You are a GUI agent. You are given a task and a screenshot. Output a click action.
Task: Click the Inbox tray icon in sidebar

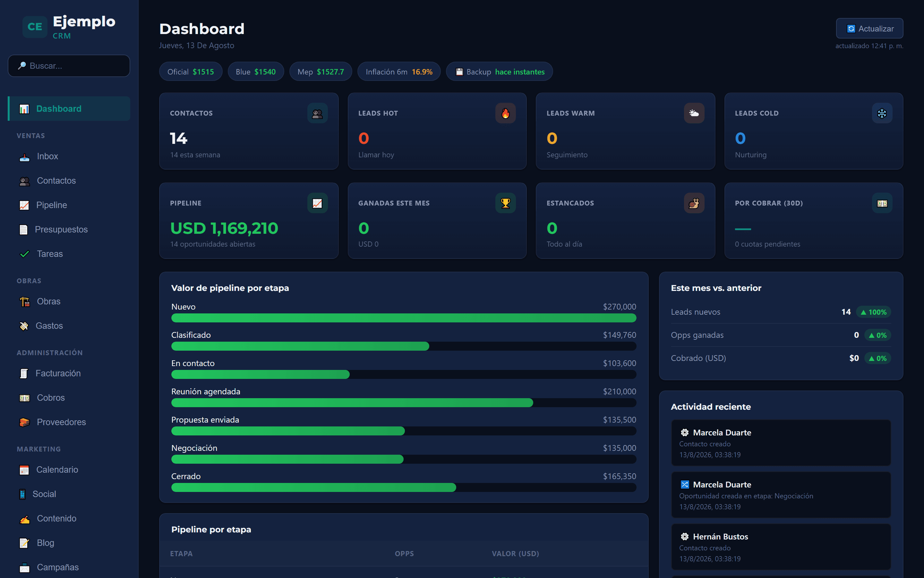pyautogui.click(x=24, y=157)
